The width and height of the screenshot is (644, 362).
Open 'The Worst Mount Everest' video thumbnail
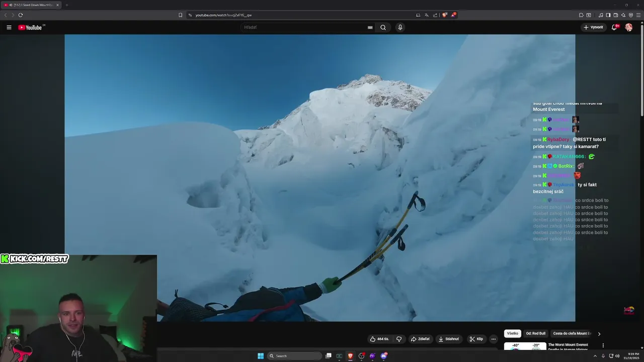pyautogui.click(x=525, y=346)
